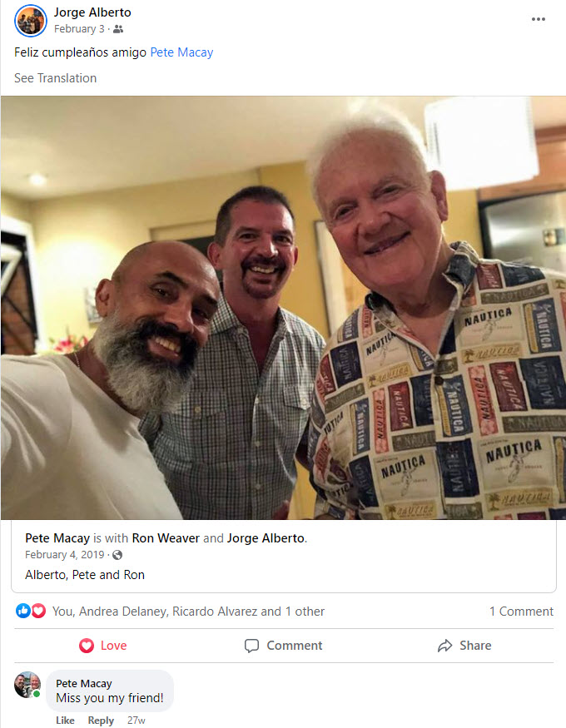This screenshot has width=566, height=728.
Task: Open the Jorge Alberto author name link
Action: (92, 12)
